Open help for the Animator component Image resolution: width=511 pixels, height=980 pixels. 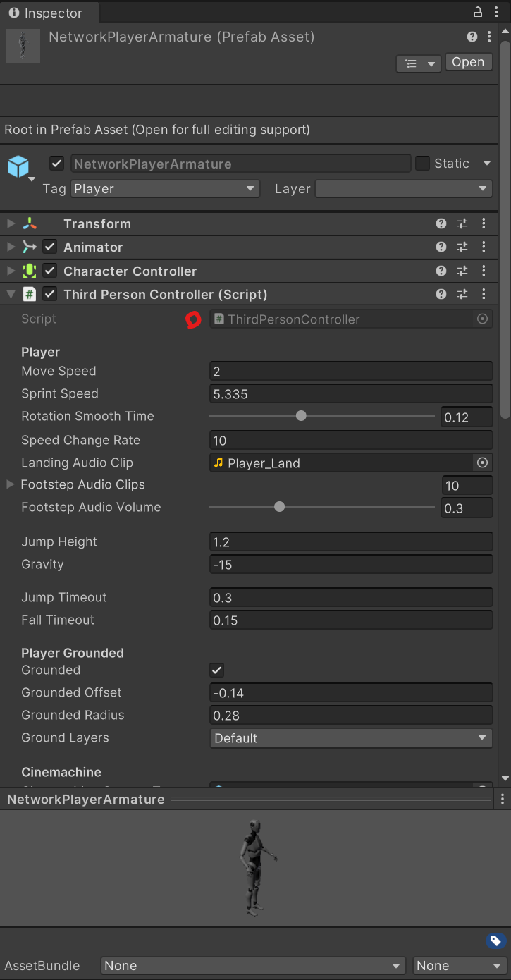tap(441, 247)
